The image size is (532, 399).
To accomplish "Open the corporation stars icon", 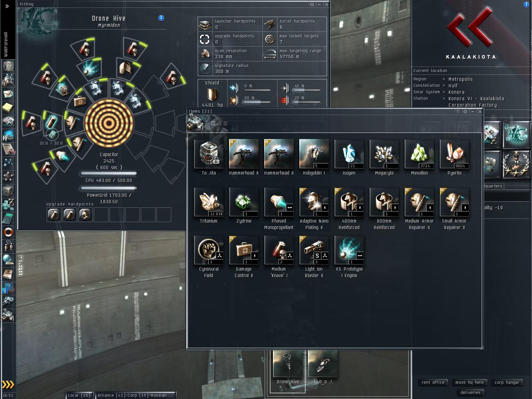I will click(x=8, y=177).
